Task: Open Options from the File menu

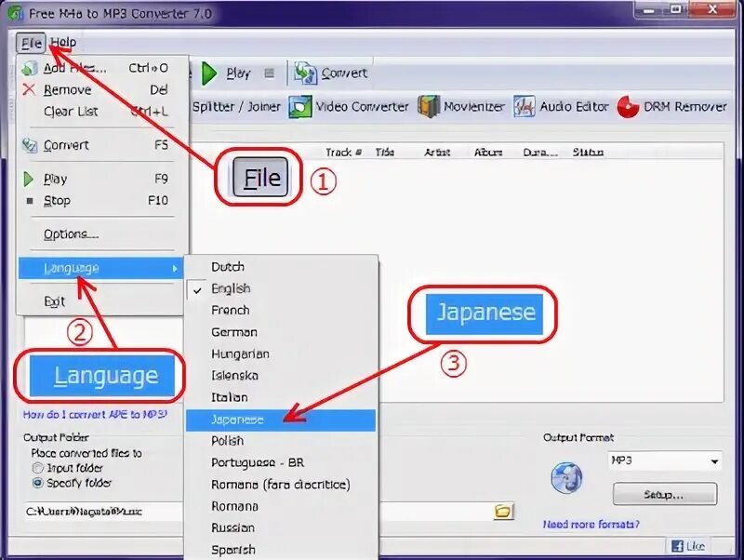Action: click(x=102, y=234)
